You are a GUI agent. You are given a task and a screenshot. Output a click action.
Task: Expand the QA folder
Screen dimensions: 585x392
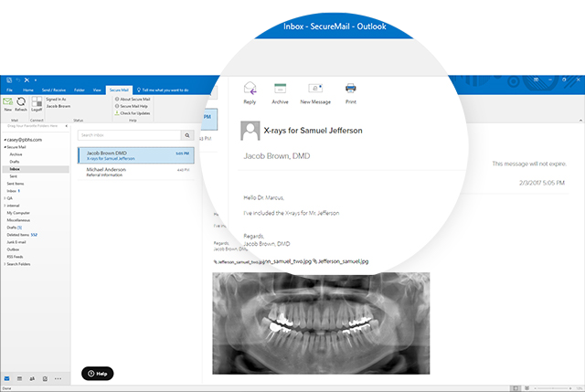[x=5, y=198]
